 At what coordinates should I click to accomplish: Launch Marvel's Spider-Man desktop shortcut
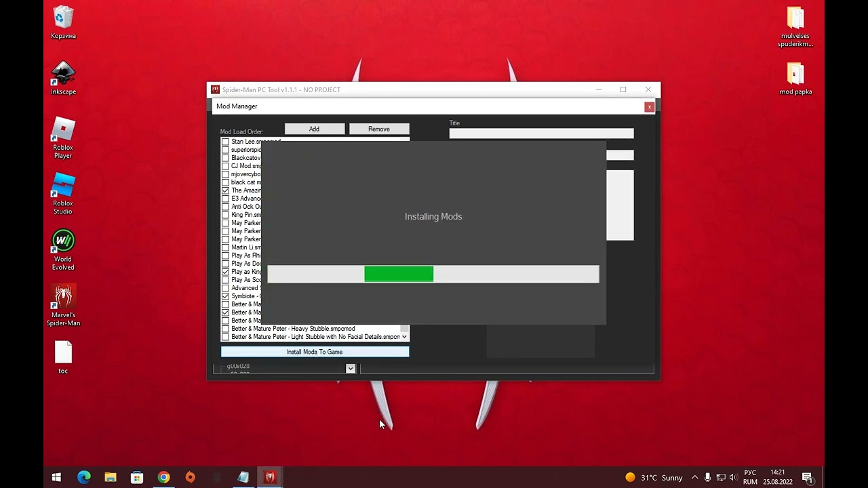(x=63, y=305)
